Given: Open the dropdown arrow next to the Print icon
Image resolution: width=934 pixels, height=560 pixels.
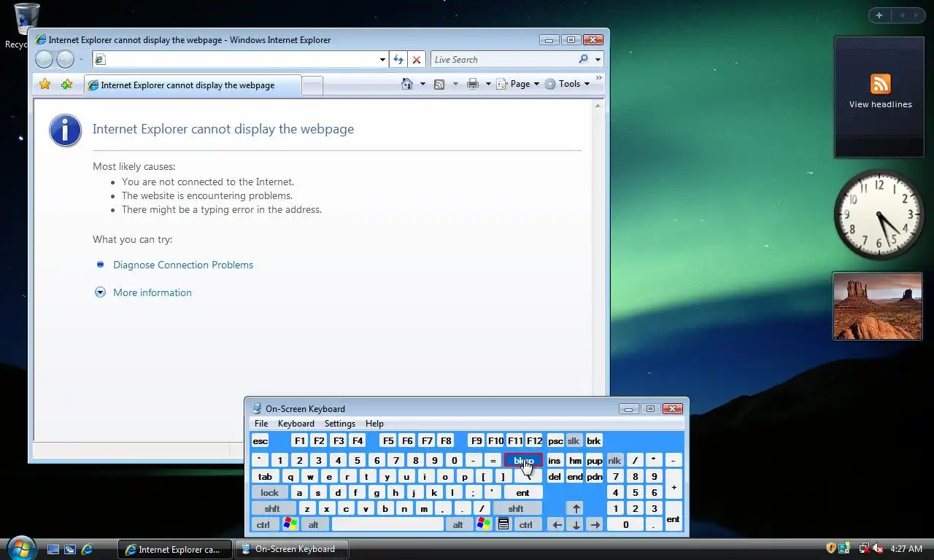Looking at the screenshot, I should (488, 84).
